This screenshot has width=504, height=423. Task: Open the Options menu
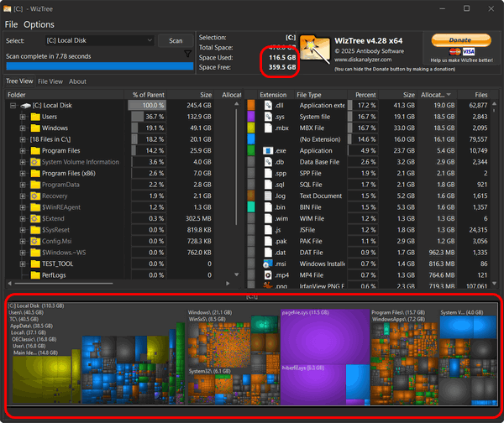39,24
